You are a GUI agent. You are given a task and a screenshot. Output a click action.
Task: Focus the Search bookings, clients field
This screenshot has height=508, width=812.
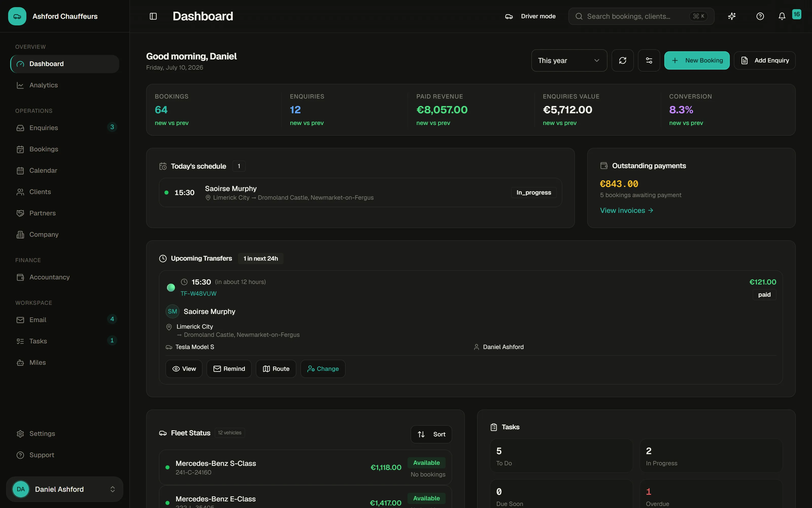click(x=641, y=16)
